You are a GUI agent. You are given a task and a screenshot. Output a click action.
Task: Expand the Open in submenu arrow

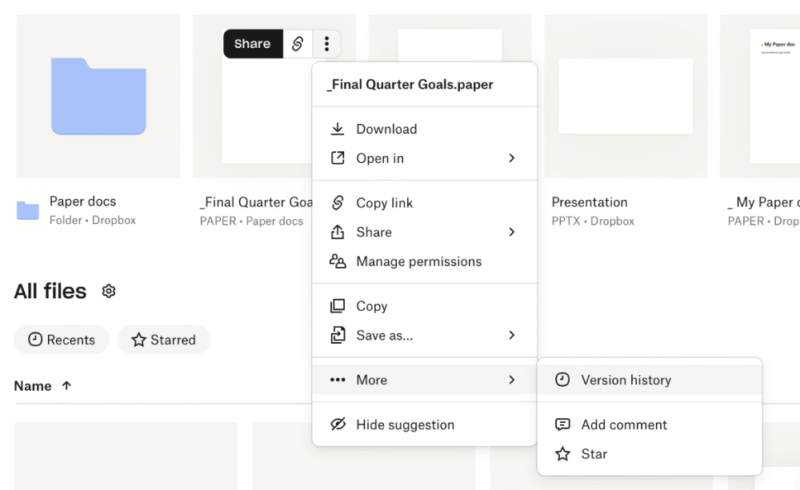pos(511,158)
